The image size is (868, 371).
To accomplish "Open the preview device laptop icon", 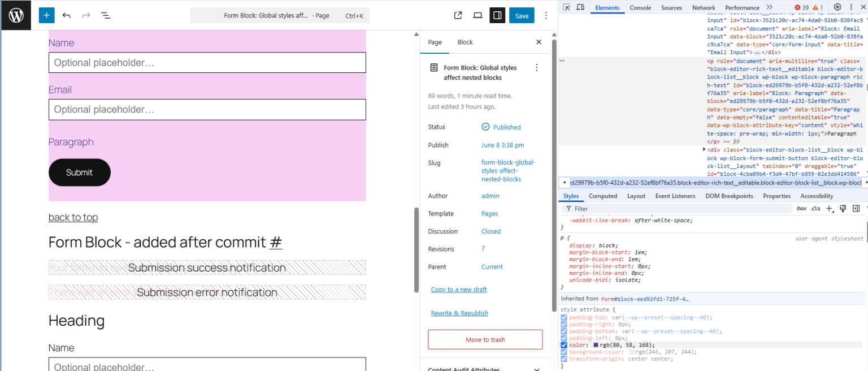I will pyautogui.click(x=478, y=15).
